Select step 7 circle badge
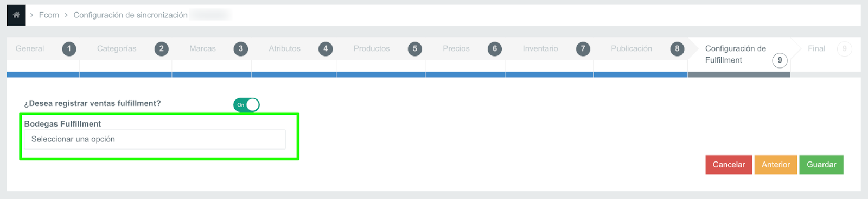The image size is (868, 199). point(583,49)
